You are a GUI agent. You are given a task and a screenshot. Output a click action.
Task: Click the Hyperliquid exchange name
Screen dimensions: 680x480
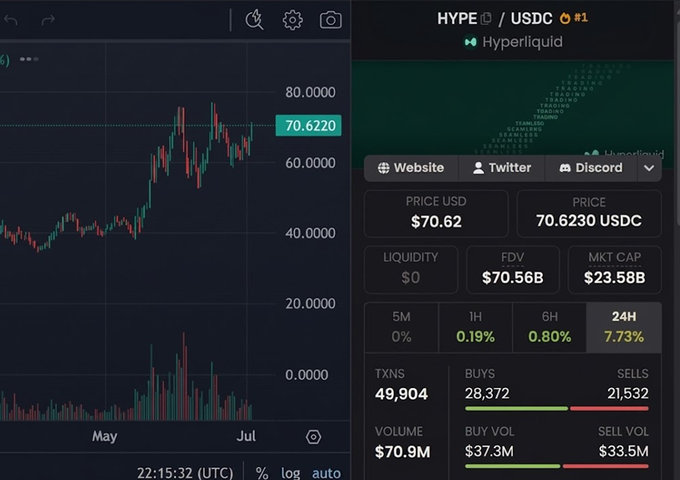523,42
